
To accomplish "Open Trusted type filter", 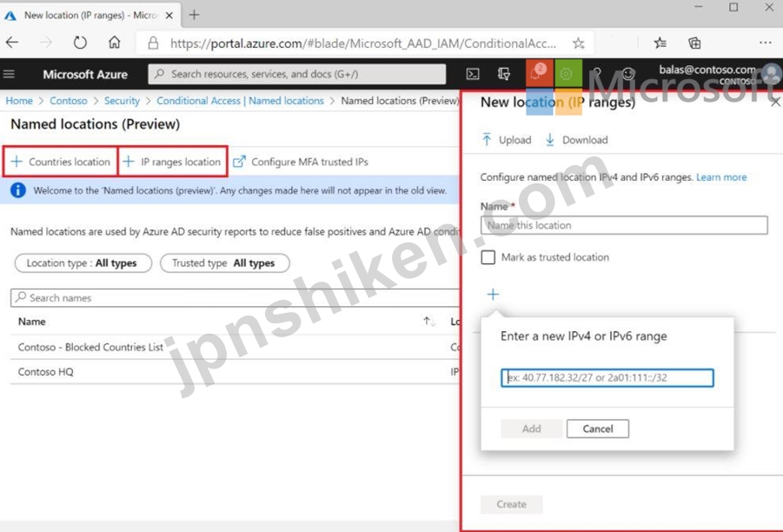I will point(225,263).
